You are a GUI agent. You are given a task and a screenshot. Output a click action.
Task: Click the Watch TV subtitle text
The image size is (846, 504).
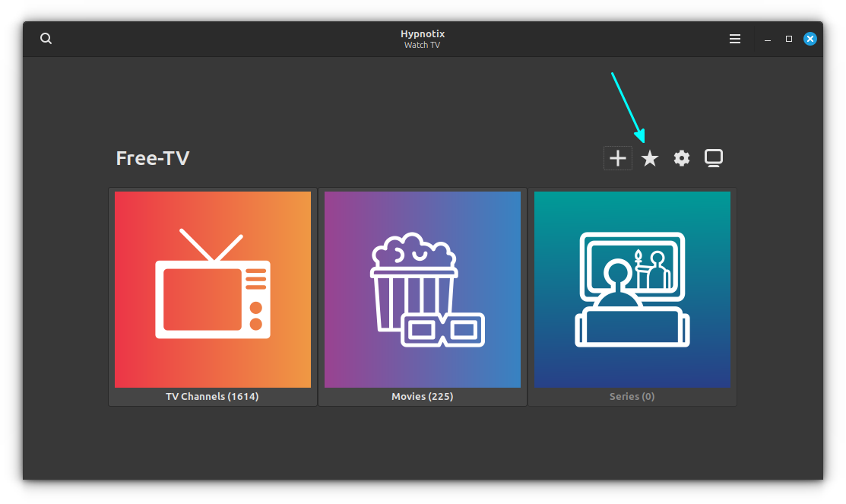pyautogui.click(x=422, y=45)
